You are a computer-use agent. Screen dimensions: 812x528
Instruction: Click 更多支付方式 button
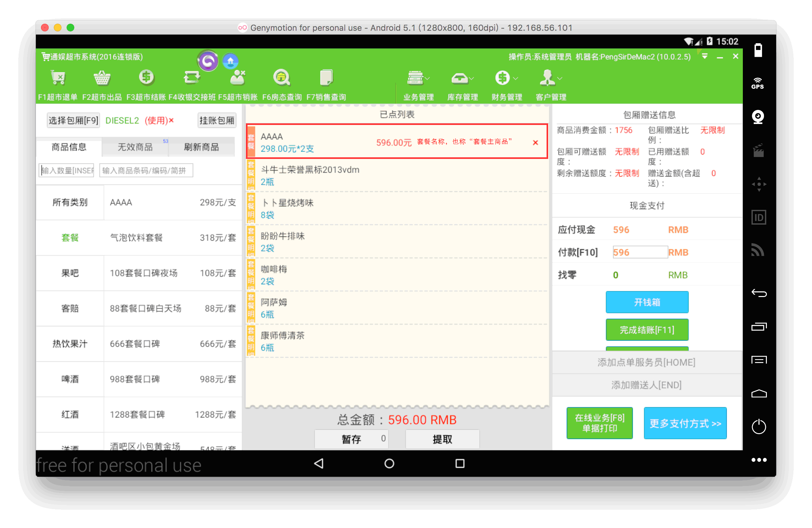(685, 423)
